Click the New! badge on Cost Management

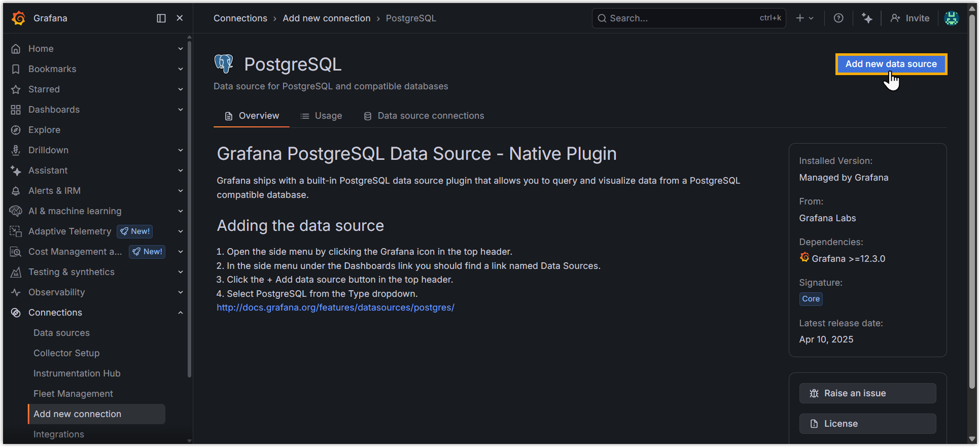click(x=147, y=252)
